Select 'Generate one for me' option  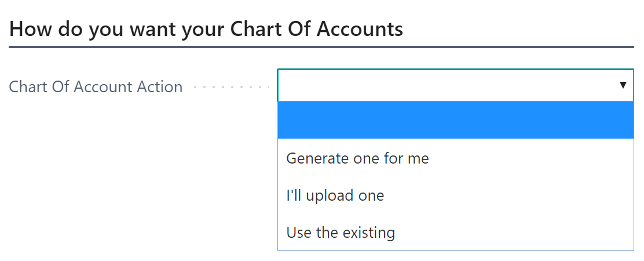455,158
